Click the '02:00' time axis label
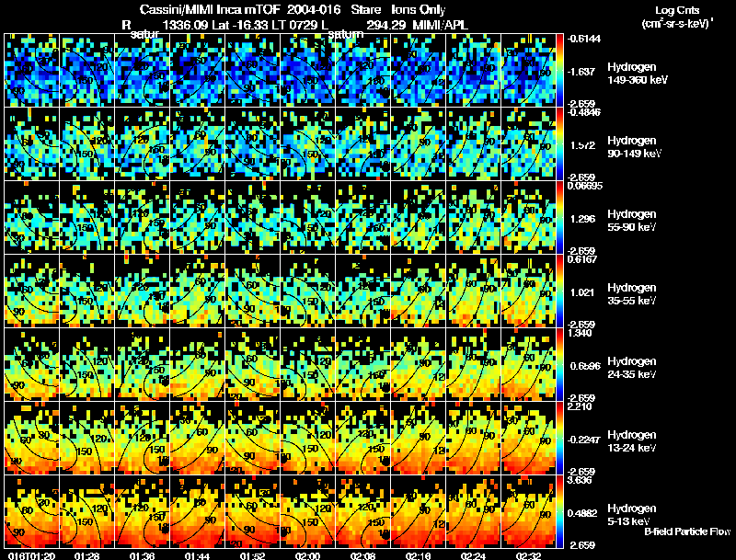 click(307, 555)
